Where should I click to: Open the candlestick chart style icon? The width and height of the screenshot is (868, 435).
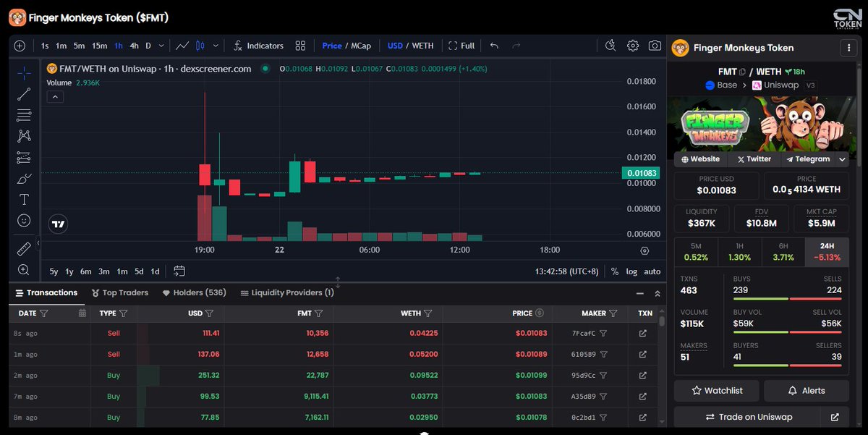(200, 46)
